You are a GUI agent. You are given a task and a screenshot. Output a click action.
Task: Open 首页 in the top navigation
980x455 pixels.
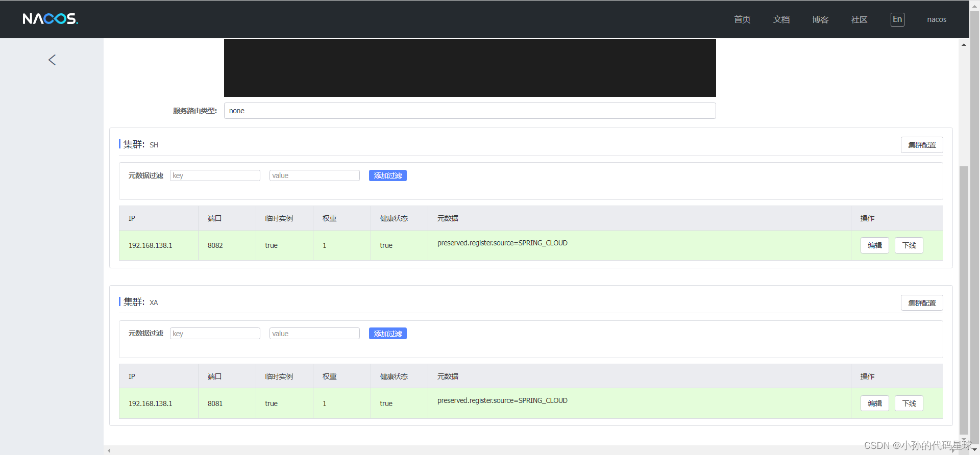[x=742, y=19]
